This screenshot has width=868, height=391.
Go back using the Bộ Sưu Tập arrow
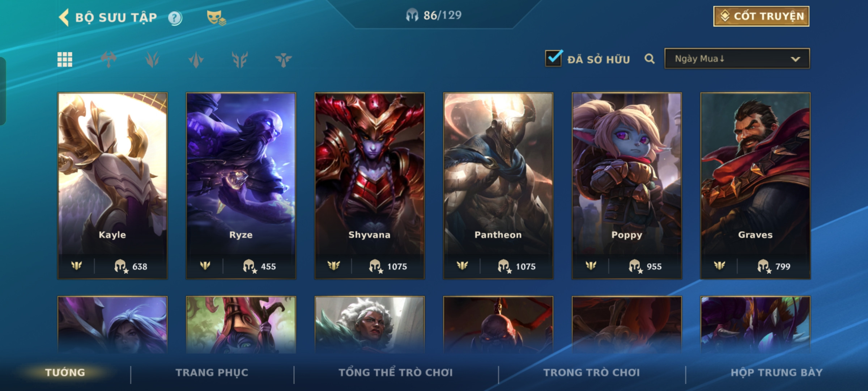pos(64,17)
